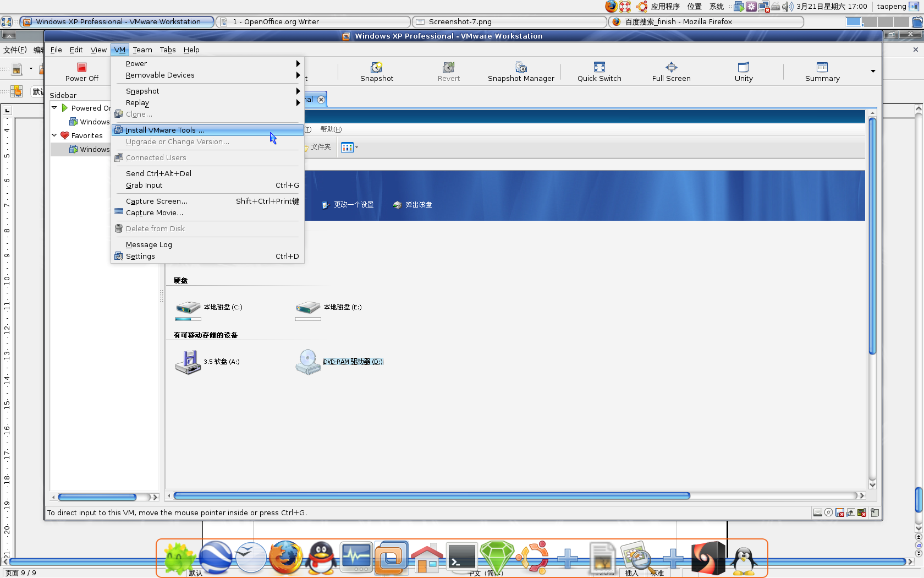Select Windows entry under Favorites
This screenshot has width=924, height=578.
90,149
